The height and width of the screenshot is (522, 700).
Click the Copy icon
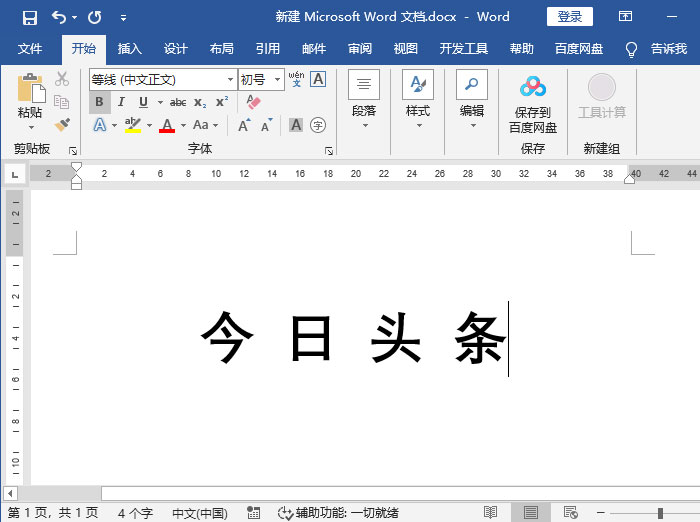click(x=62, y=102)
